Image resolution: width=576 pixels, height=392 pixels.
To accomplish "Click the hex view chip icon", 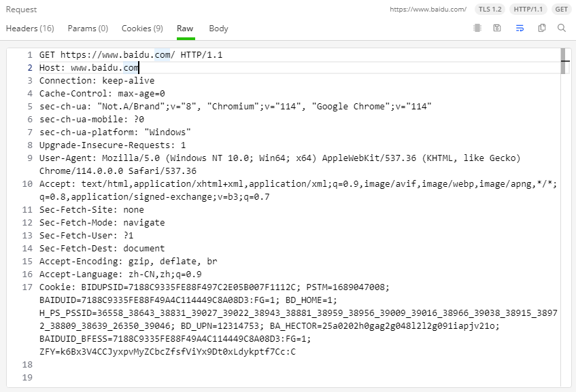I will tap(477, 29).
